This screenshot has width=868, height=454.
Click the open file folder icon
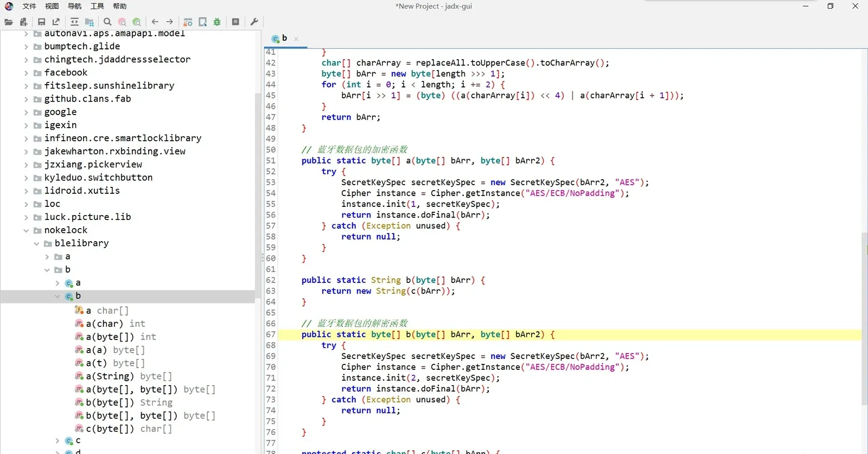coord(9,22)
